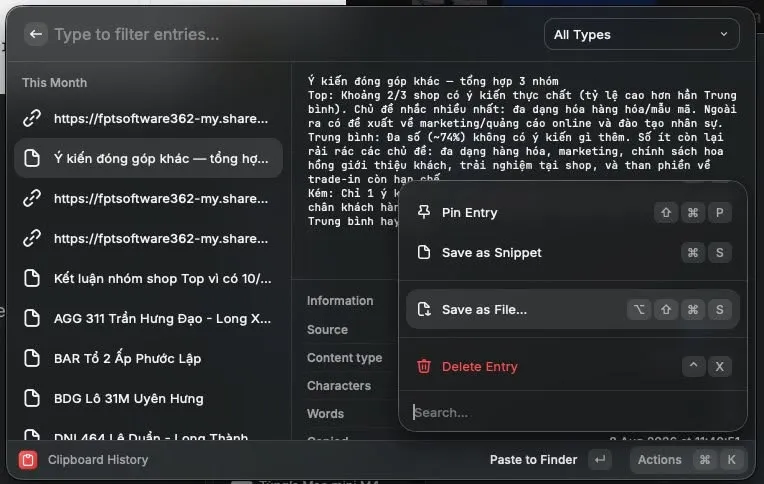This screenshot has width=764, height=484.
Task: Click the Content type label
Action: (344, 357)
